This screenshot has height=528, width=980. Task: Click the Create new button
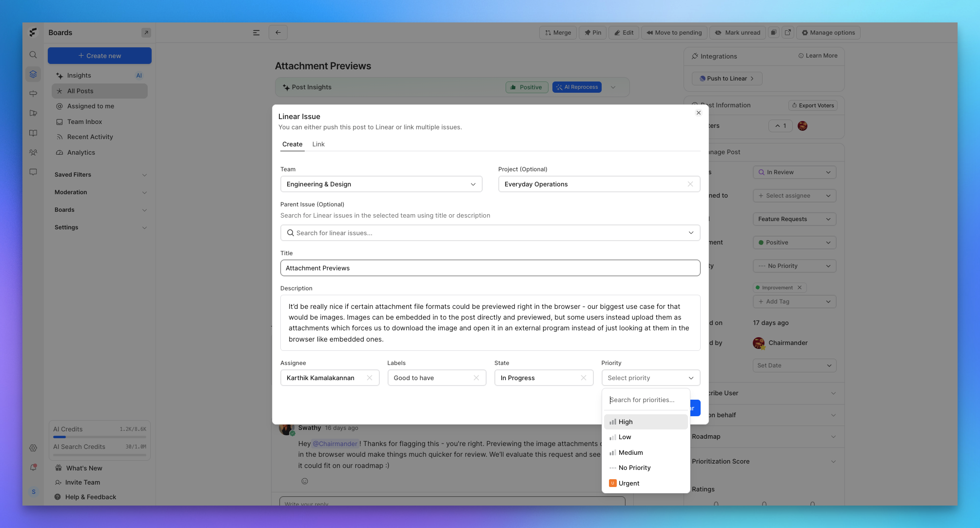pos(99,56)
